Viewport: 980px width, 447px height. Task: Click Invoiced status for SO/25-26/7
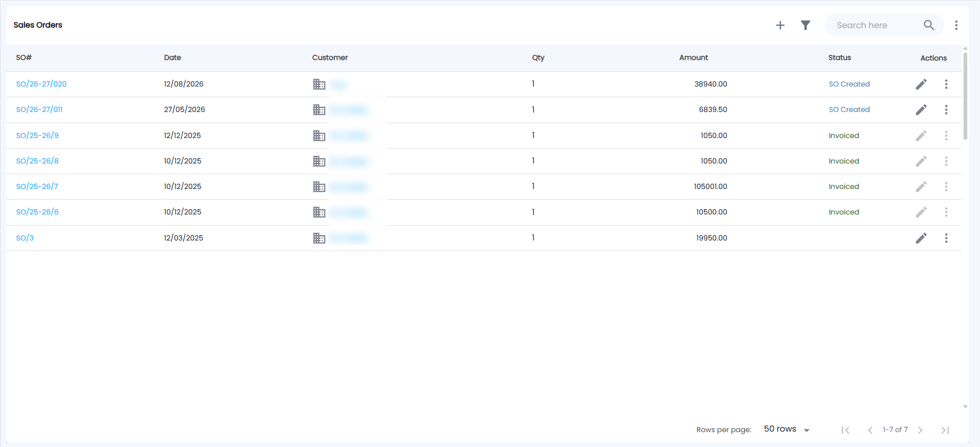(844, 186)
